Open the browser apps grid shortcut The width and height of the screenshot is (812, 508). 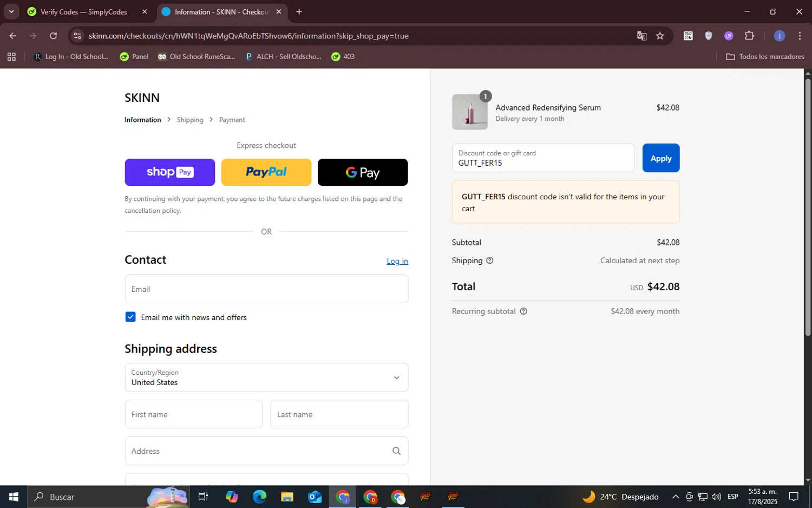click(x=11, y=56)
